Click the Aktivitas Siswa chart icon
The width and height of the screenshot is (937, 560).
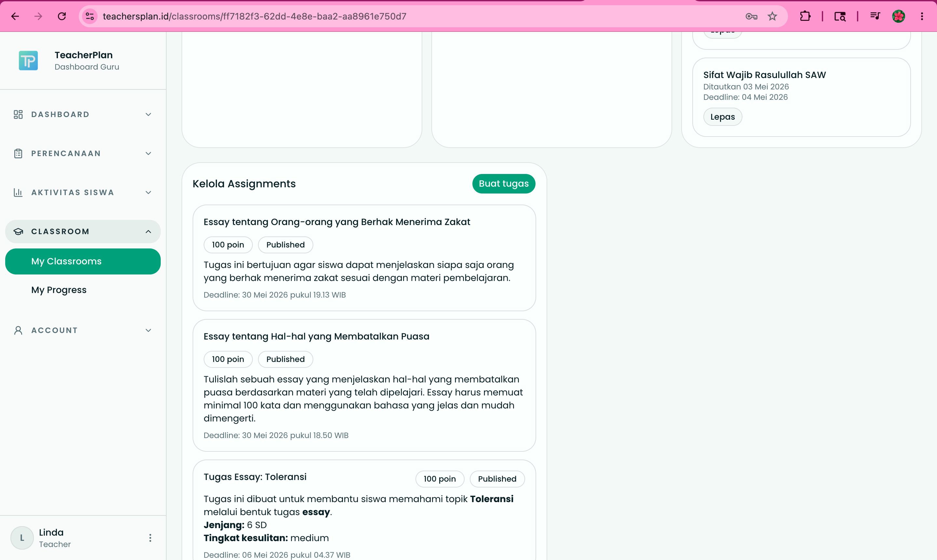(18, 193)
